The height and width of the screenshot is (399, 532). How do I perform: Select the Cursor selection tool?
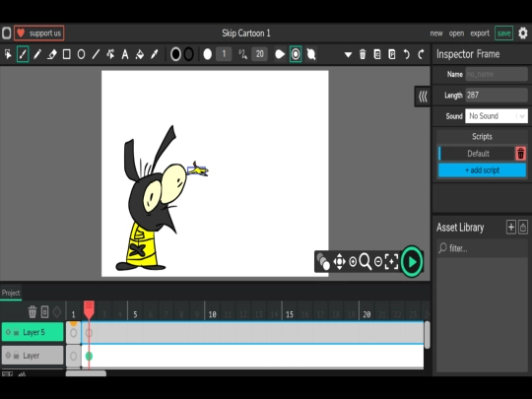click(8, 54)
